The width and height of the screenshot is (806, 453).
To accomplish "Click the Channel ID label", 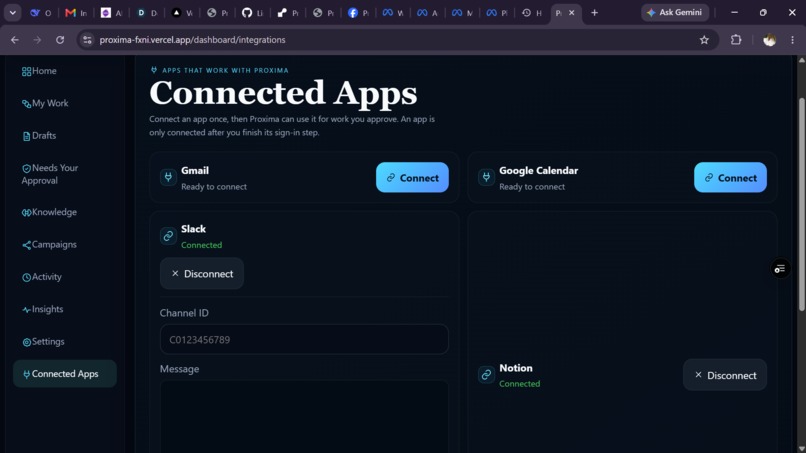I will click(x=184, y=313).
